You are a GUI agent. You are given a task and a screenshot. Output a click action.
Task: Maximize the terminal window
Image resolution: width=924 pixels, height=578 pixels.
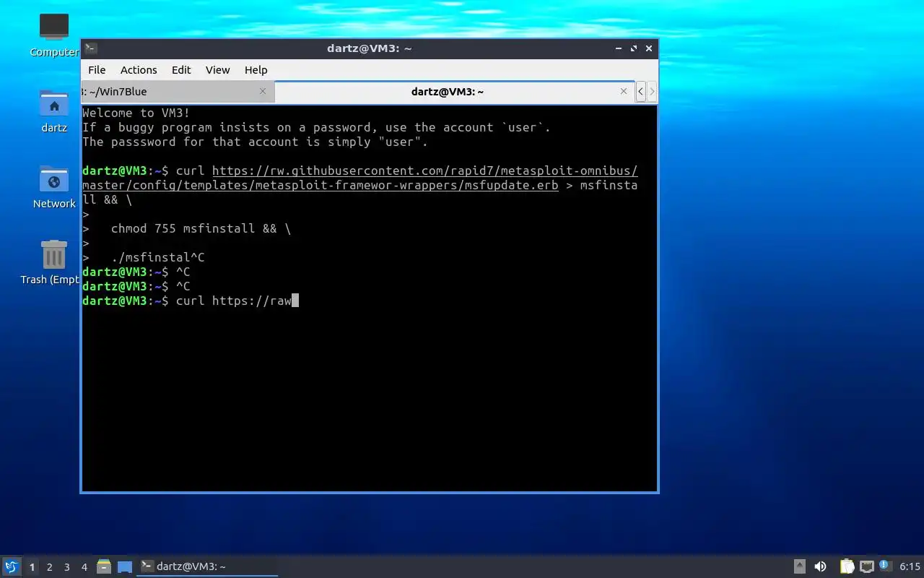coord(634,48)
